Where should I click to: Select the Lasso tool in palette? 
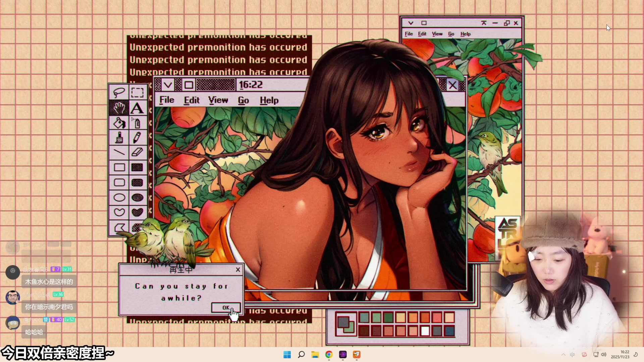point(119,92)
